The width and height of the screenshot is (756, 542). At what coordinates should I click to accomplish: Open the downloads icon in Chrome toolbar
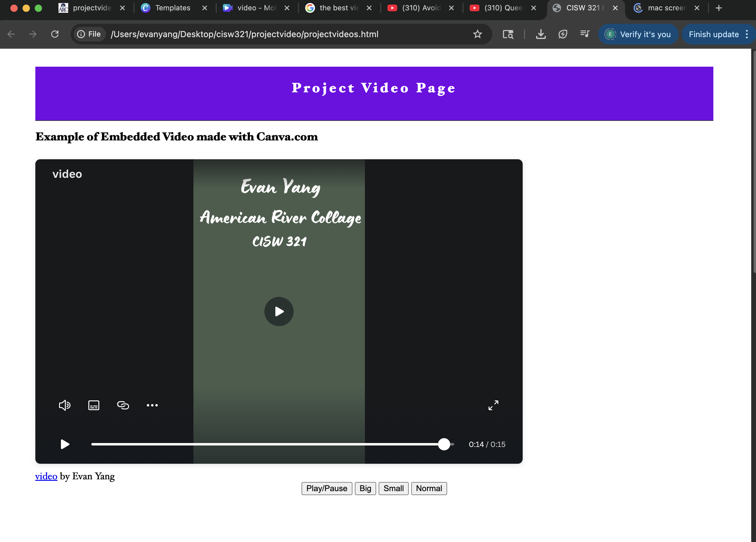click(541, 34)
